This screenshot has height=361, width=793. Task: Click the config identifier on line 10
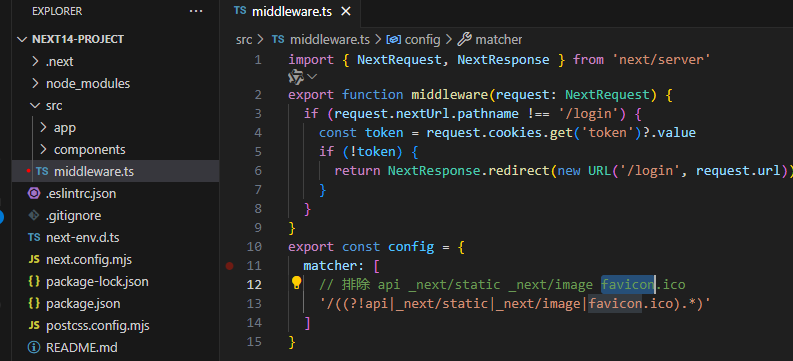click(x=411, y=247)
